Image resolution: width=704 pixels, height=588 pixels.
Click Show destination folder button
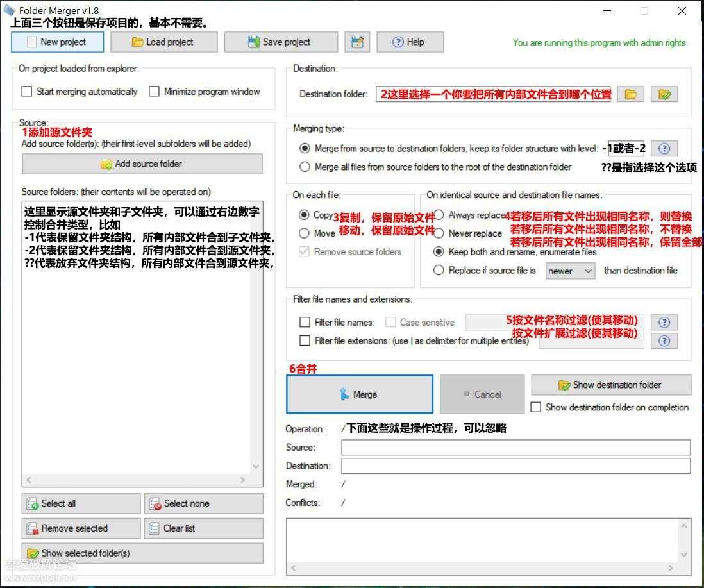click(611, 385)
